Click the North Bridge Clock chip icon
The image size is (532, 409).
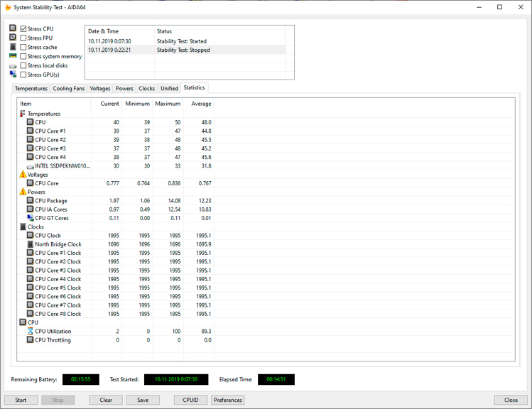coord(31,244)
